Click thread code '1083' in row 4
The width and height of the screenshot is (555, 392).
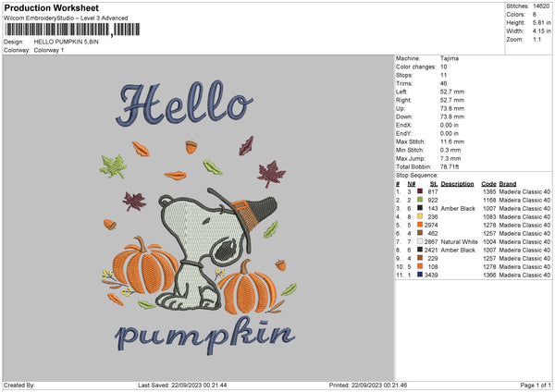(x=489, y=217)
